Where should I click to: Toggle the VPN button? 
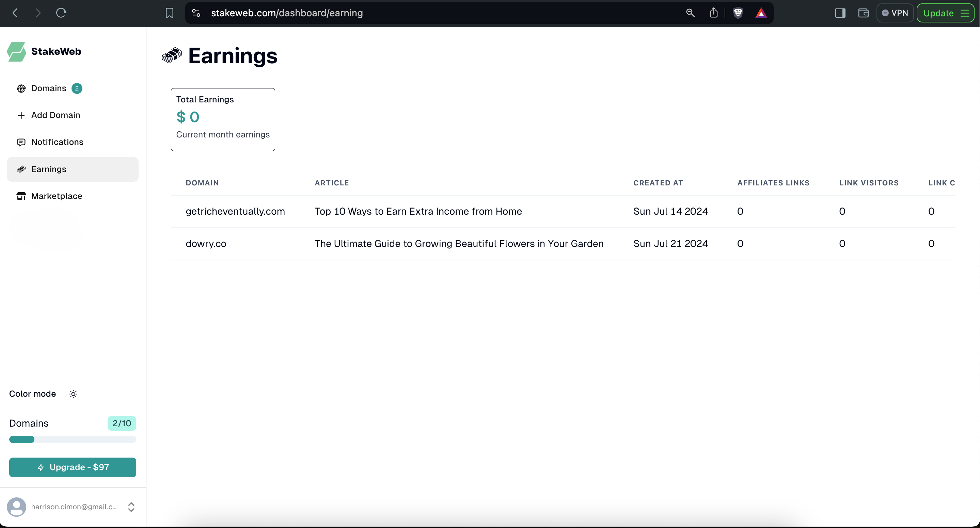click(x=895, y=13)
